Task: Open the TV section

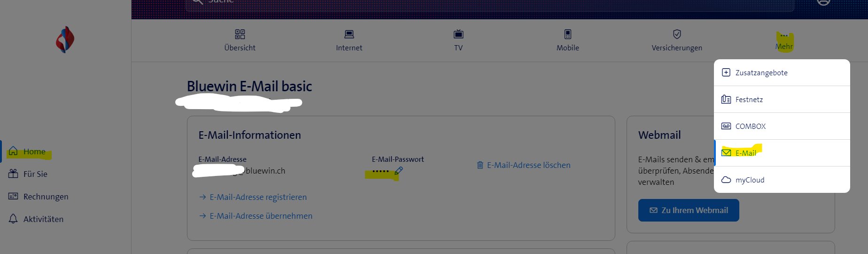Action: pyautogui.click(x=458, y=40)
